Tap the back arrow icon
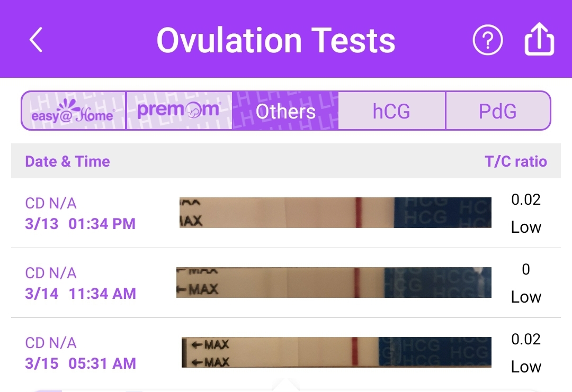Image resolution: width=572 pixels, height=392 pixels. point(36,40)
